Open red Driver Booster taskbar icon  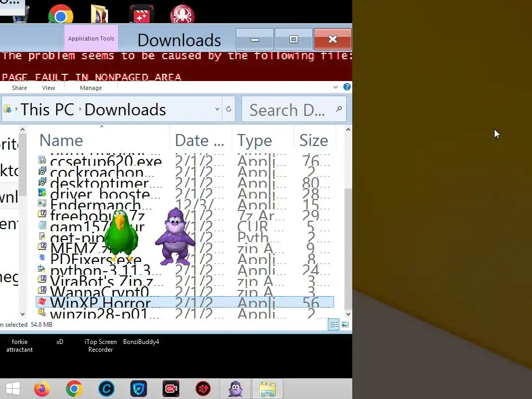pos(203,389)
